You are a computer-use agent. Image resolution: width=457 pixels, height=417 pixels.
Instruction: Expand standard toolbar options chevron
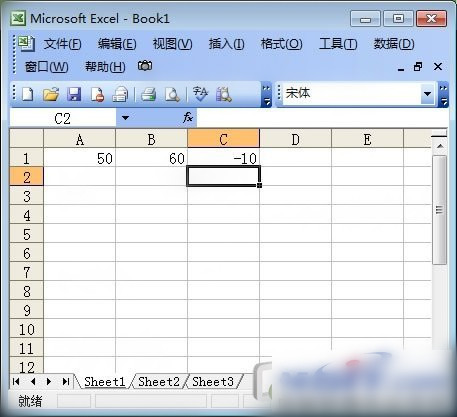266,95
